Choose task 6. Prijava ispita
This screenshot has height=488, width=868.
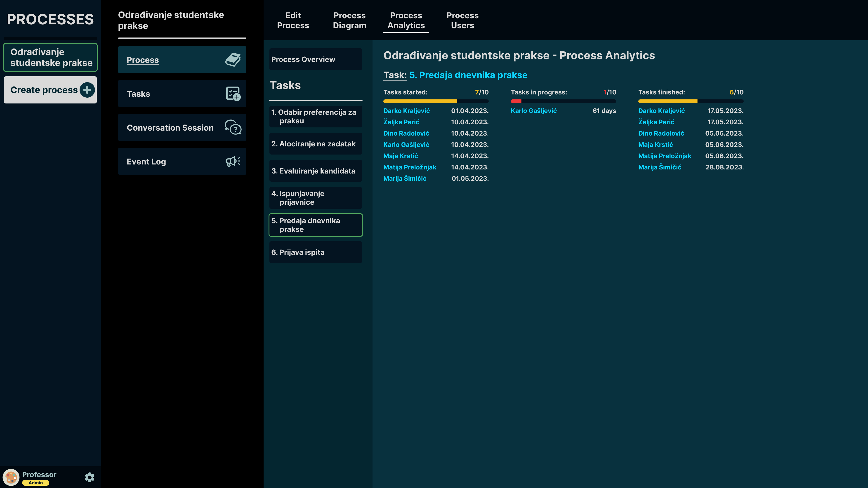coord(315,252)
